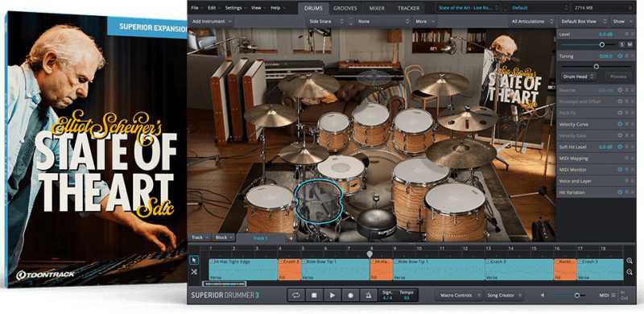Viewport: 644px width, 314px height.
Task: Toggle the metronome icon
Action: [369, 295]
